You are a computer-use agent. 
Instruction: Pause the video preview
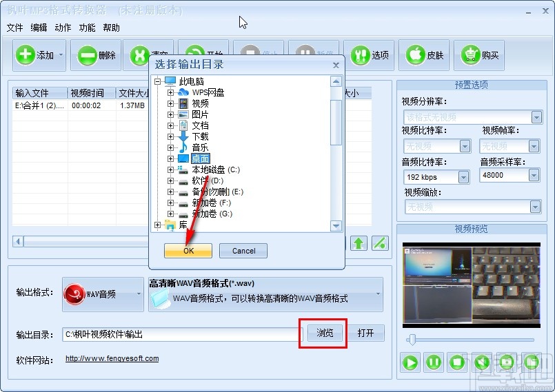coord(434,362)
